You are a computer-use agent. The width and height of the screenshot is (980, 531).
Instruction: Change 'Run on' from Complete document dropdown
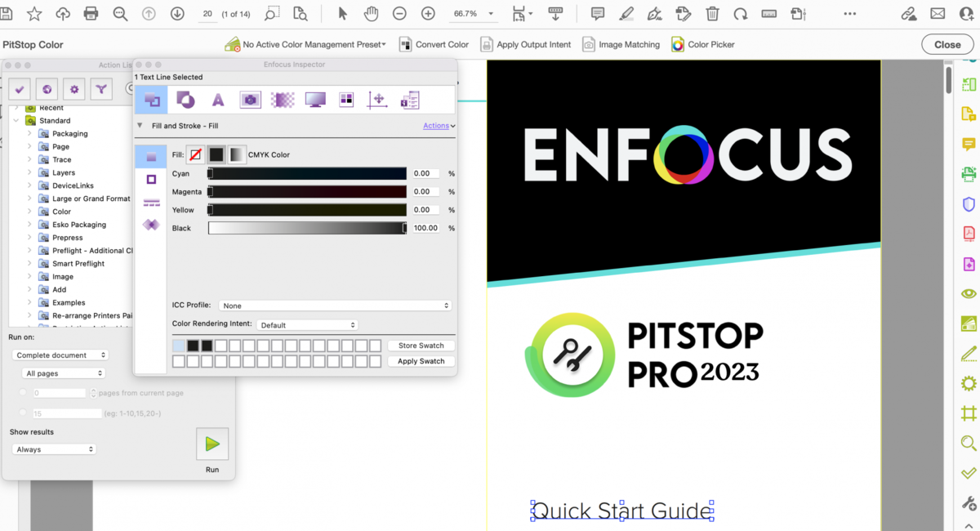point(60,355)
